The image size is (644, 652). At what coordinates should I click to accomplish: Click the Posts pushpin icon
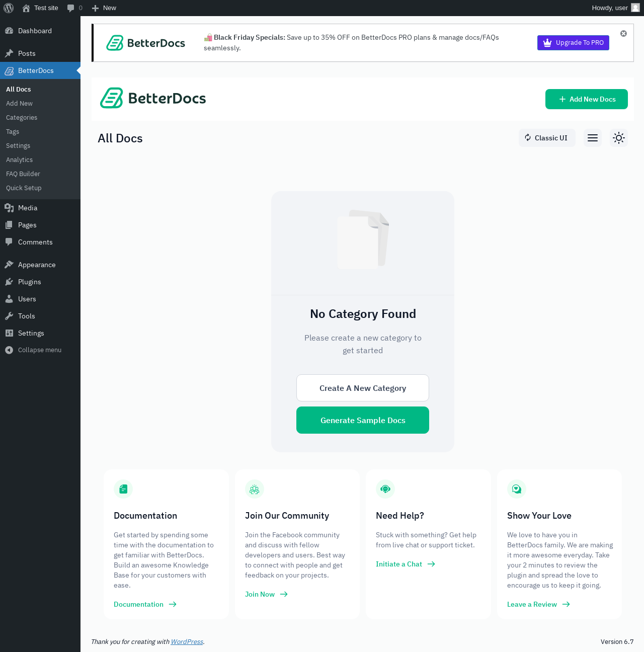pos(9,53)
